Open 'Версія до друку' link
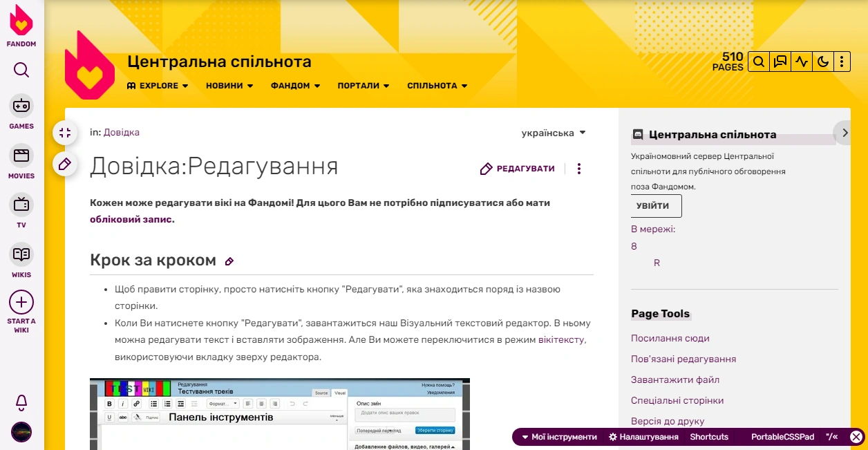This screenshot has height=450, width=868. click(x=668, y=421)
